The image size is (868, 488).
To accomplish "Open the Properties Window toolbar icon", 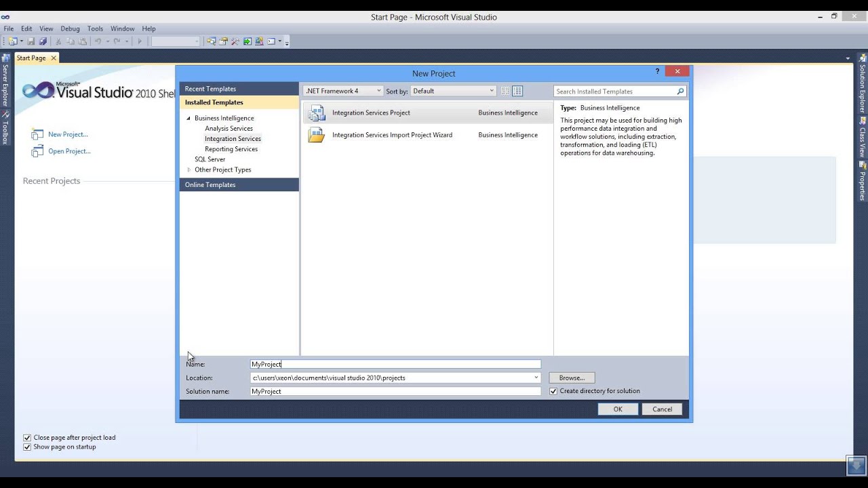I will [x=223, y=41].
